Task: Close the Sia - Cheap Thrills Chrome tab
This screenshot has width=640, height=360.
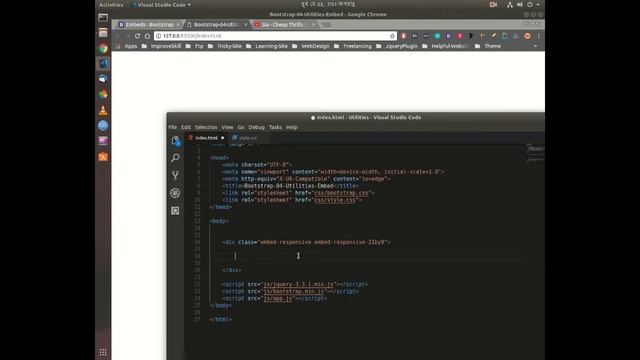Action: pyautogui.click(x=313, y=25)
